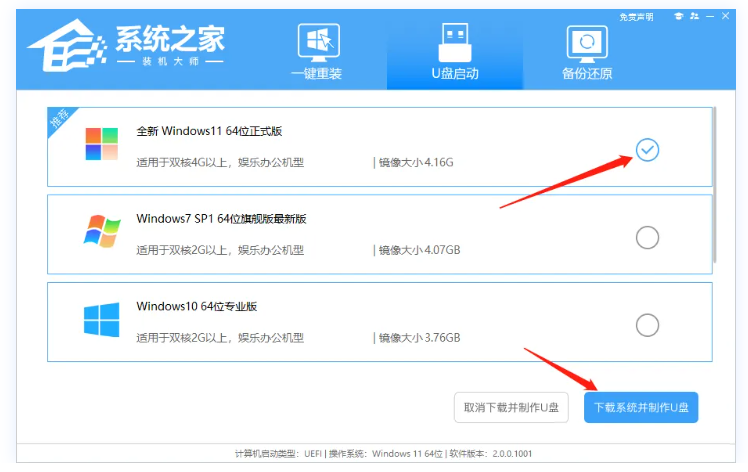Image resolution: width=748 pixels, height=472 pixels.
Task: Select the Windows10 64位专业版 radio button
Action: pos(647,325)
